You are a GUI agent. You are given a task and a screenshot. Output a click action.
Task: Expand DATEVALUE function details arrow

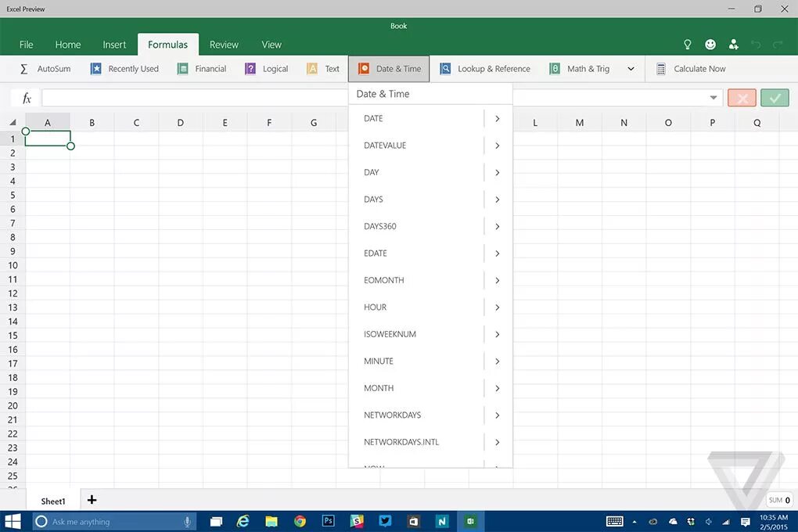498,146
